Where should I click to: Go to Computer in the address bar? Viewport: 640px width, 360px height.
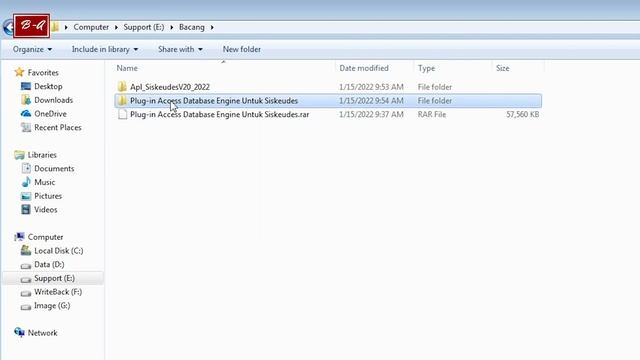(x=91, y=27)
